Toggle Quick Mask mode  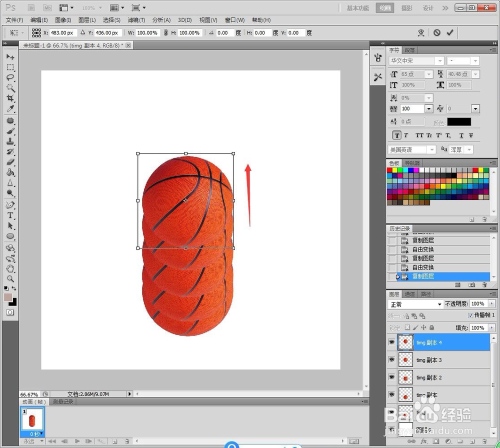pos(10,312)
